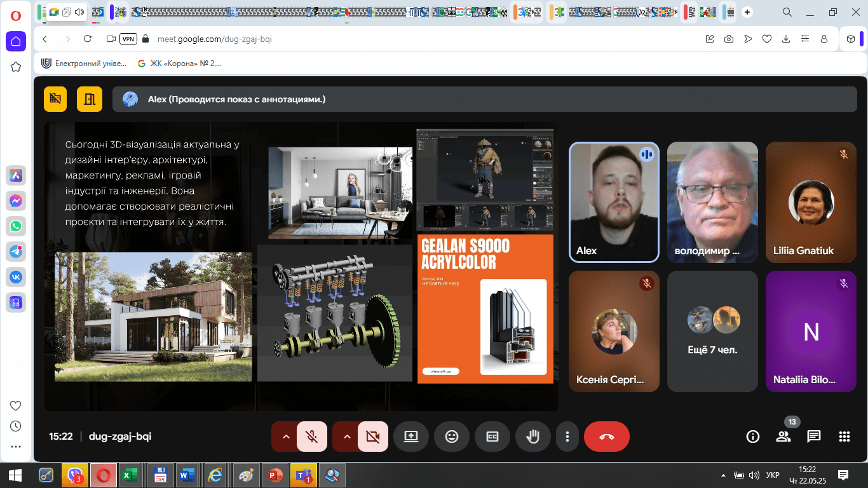Open meeting details info icon
Viewport: 868px width, 488px height.
click(x=753, y=437)
